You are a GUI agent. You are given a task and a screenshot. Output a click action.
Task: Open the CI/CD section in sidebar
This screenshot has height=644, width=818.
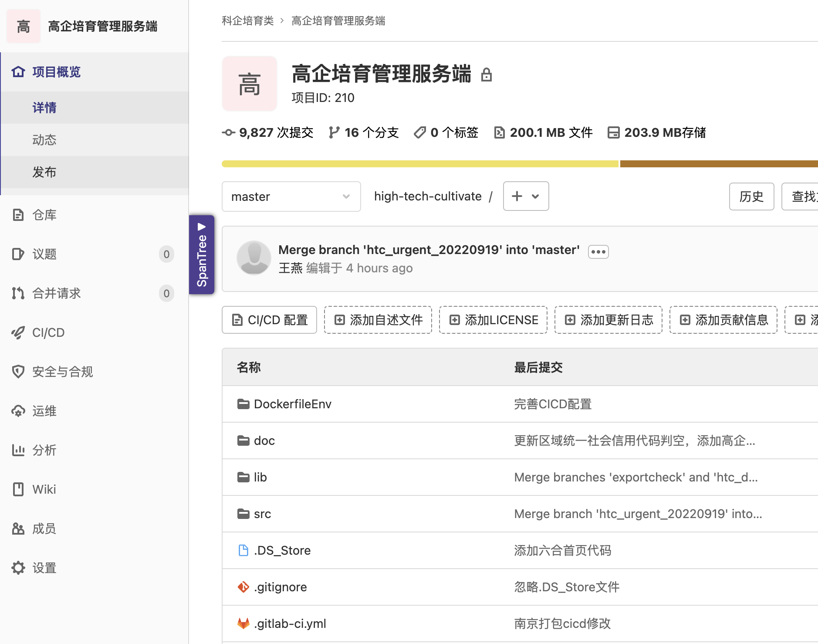tap(47, 332)
